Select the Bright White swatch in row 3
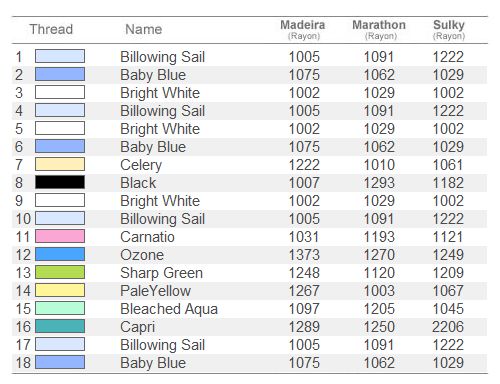500x384 pixels. pyautogui.click(x=60, y=92)
